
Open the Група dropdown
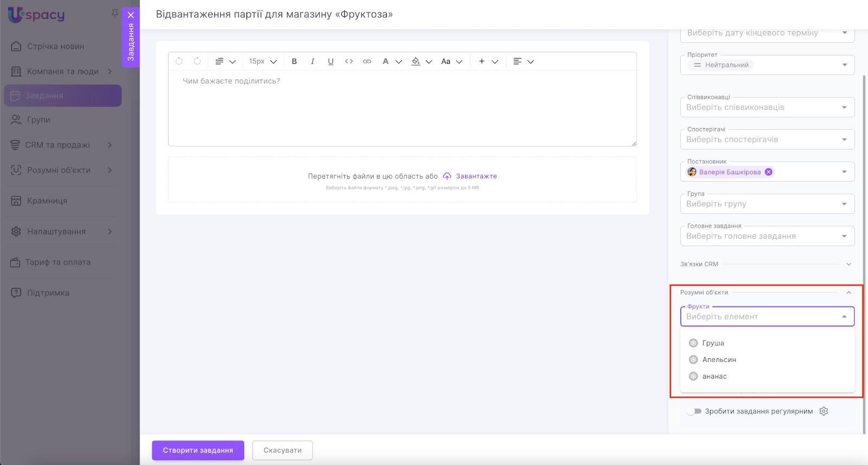tap(767, 203)
